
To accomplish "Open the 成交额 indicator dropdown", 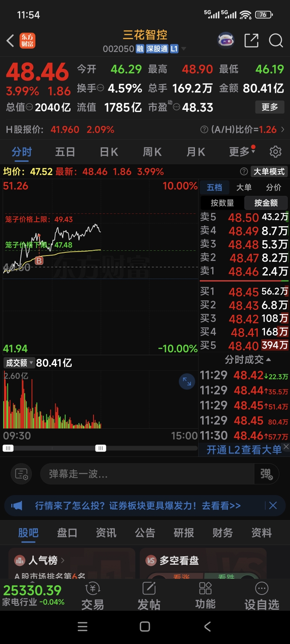I will point(19,363).
